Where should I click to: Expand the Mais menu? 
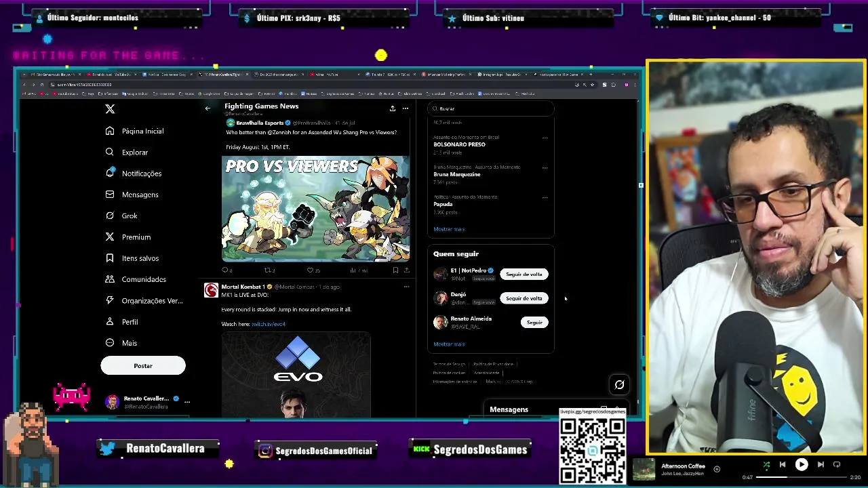[x=121, y=343]
